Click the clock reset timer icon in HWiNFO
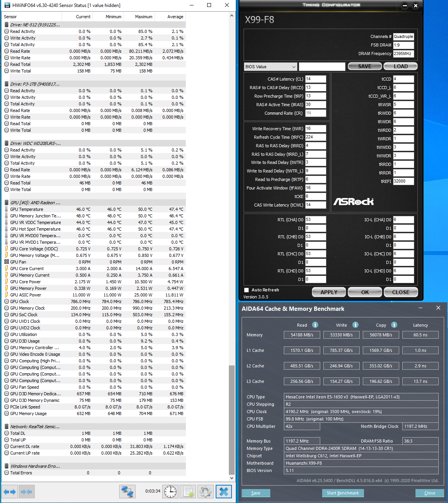Viewport: 448px width, 503px height. pos(170,492)
